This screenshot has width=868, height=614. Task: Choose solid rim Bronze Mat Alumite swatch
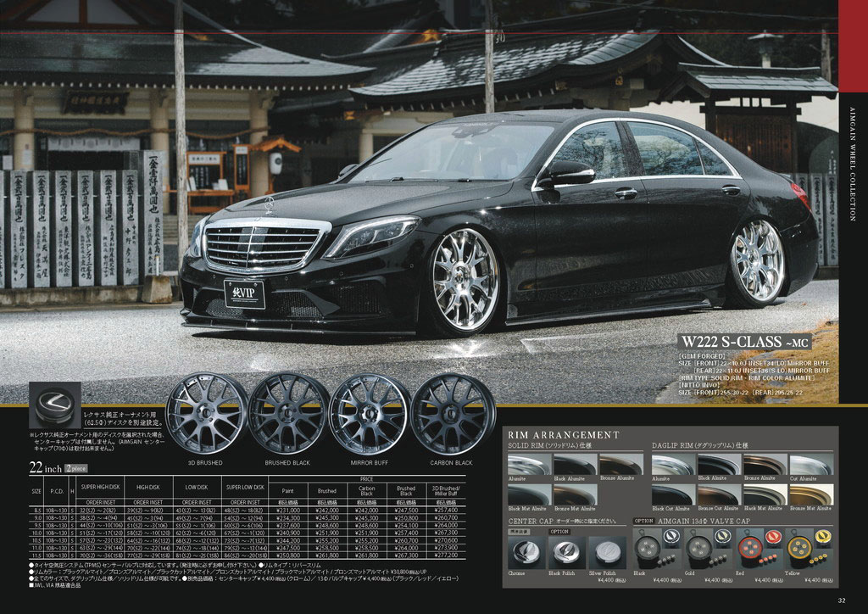click(576, 495)
